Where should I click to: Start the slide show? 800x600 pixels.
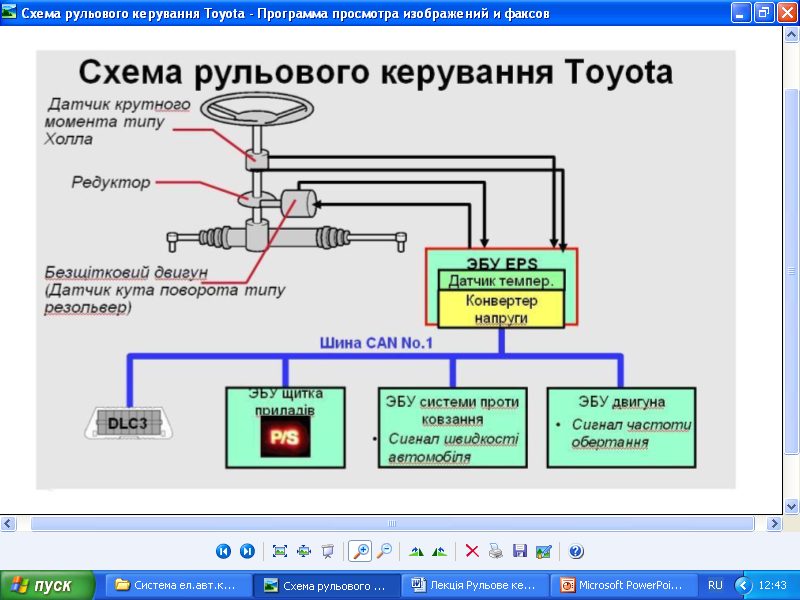[328, 551]
